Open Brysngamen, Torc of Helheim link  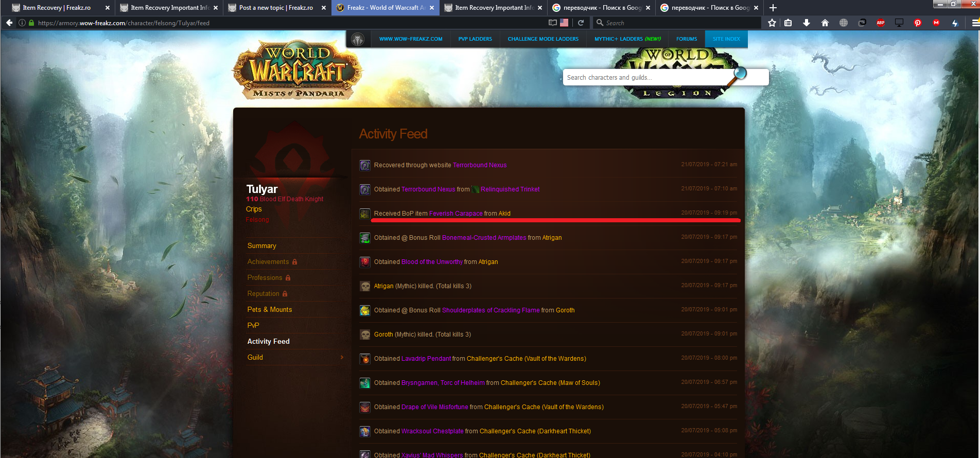(443, 383)
